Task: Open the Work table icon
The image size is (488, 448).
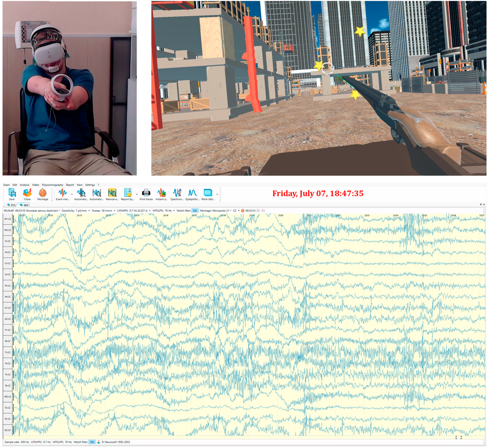Action: click(x=208, y=193)
